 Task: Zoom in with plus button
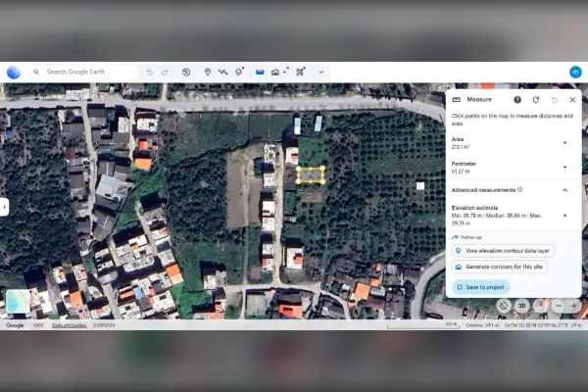click(573, 306)
